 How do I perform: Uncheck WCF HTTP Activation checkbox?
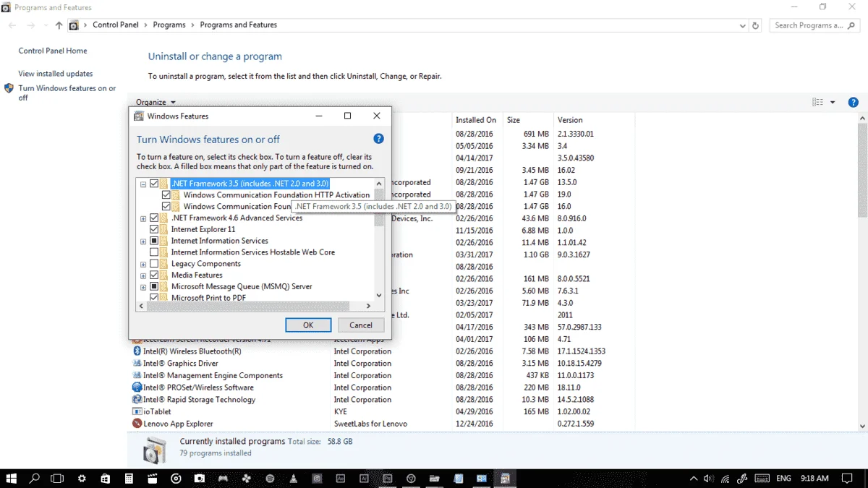click(x=166, y=195)
